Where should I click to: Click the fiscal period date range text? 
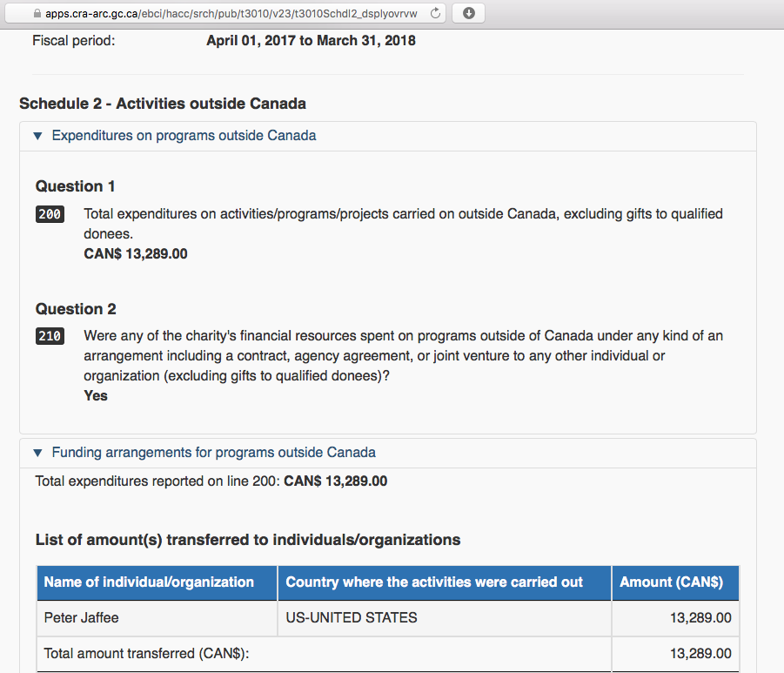pyautogui.click(x=311, y=41)
